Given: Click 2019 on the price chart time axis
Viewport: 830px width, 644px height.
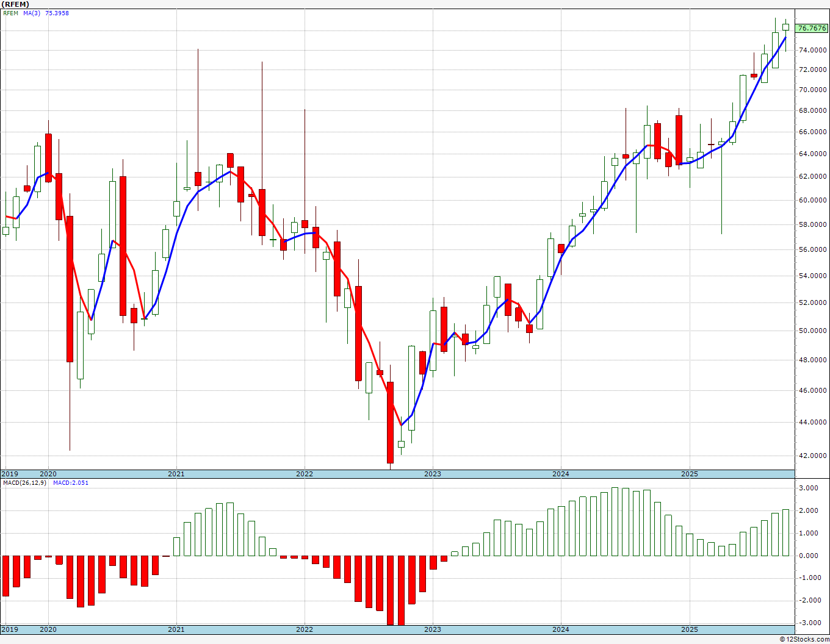Looking at the screenshot, I should [9, 474].
